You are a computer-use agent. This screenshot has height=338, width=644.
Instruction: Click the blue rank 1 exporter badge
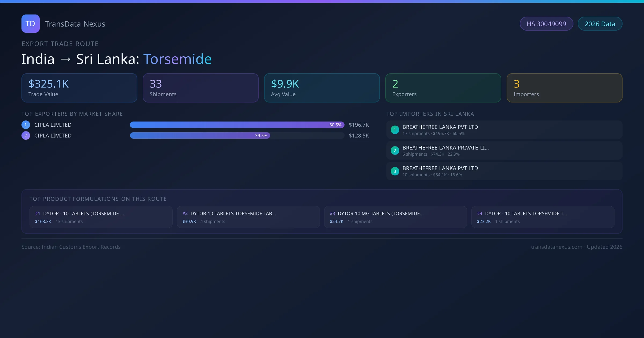tap(26, 125)
